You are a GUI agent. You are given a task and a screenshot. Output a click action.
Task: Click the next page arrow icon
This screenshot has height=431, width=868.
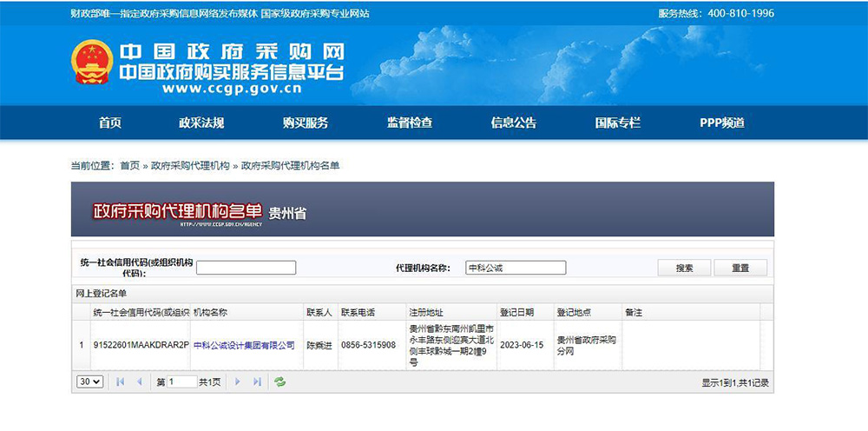238,381
